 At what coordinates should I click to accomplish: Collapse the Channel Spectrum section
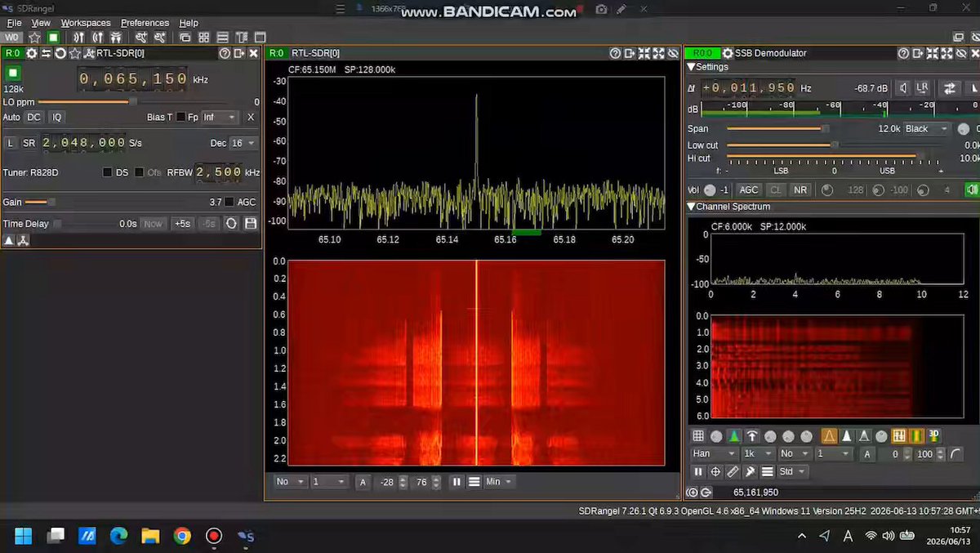point(692,207)
